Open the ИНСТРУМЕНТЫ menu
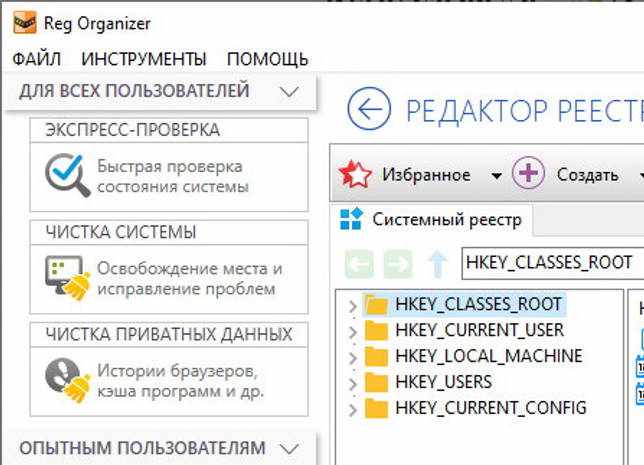The image size is (644, 465). [144, 59]
